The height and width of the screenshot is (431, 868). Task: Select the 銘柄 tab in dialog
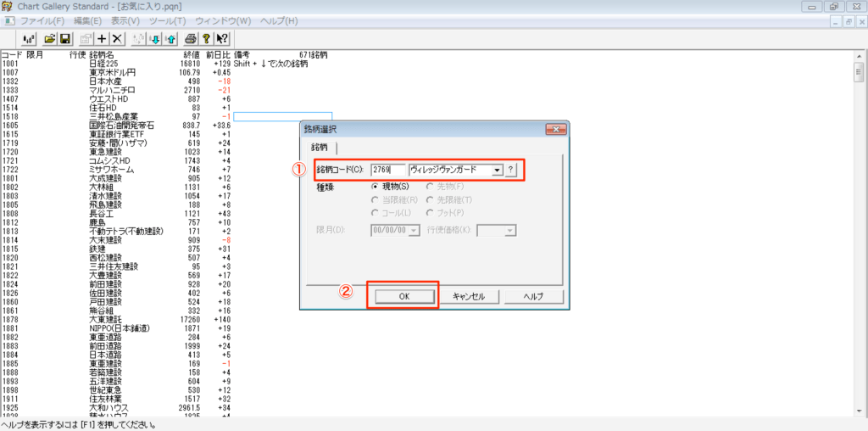[320, 148]
